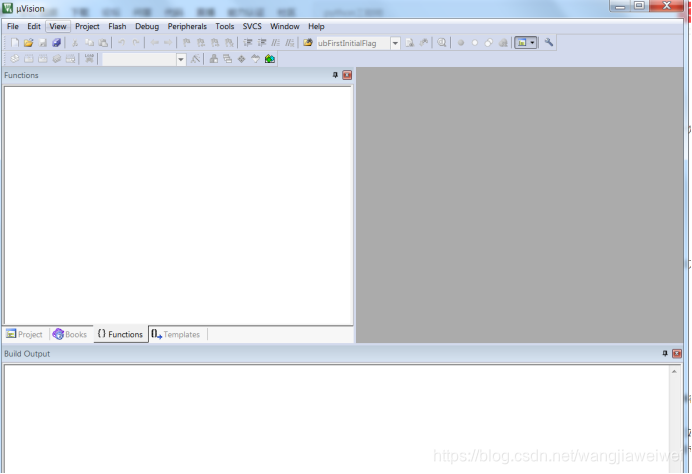Open the Debug menu
Image resolution: width=692 pixels, height=474 pixels.
[x=147, y=26]
